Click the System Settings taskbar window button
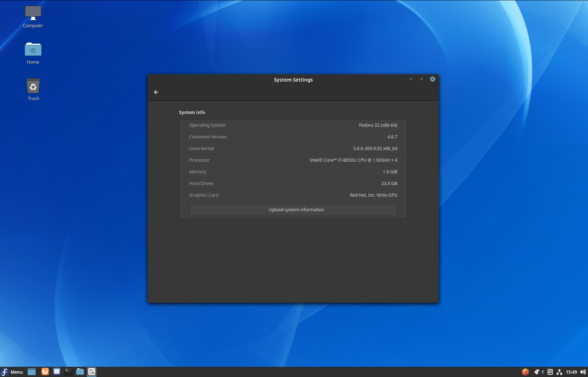The image size is (588, 377). click(92, 372)
